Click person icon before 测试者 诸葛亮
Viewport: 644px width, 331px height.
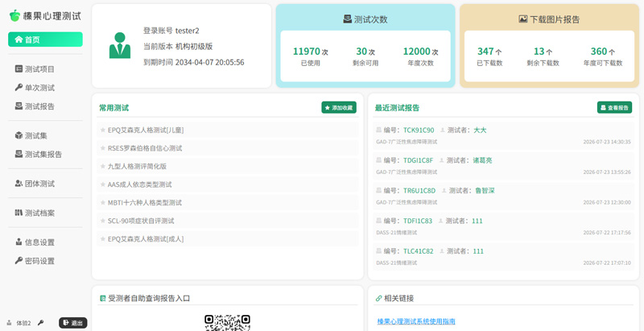pyautogui.click(x=441, y=160)
